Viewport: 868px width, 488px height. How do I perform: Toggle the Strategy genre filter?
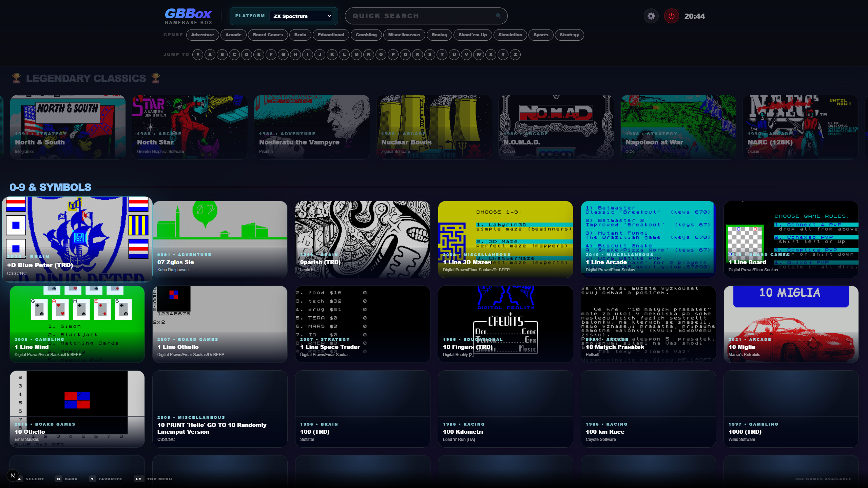[569, 35]
